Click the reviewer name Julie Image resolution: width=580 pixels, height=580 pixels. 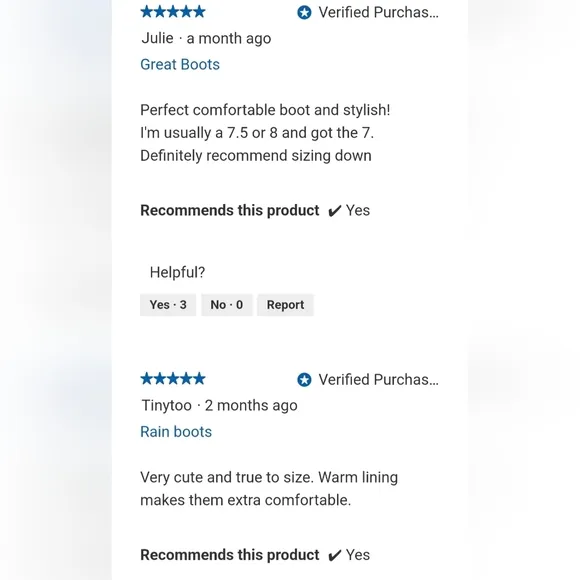pos(158,38)
